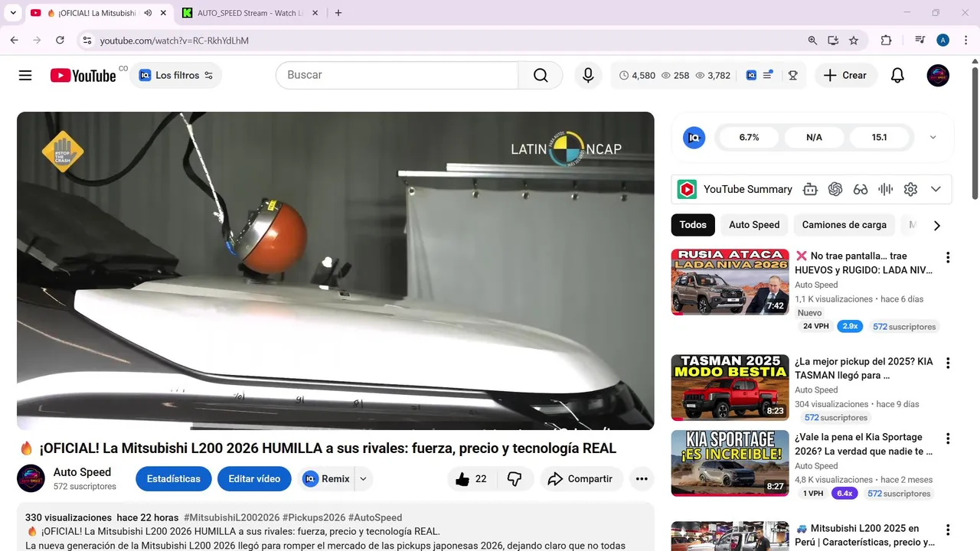Bookmark this page with the star
Screen dimensions: 980x551
click(x=854, y=41)
